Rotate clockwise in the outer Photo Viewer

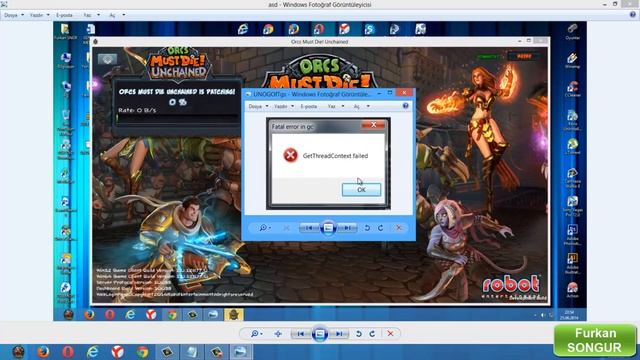click(372, 334)
